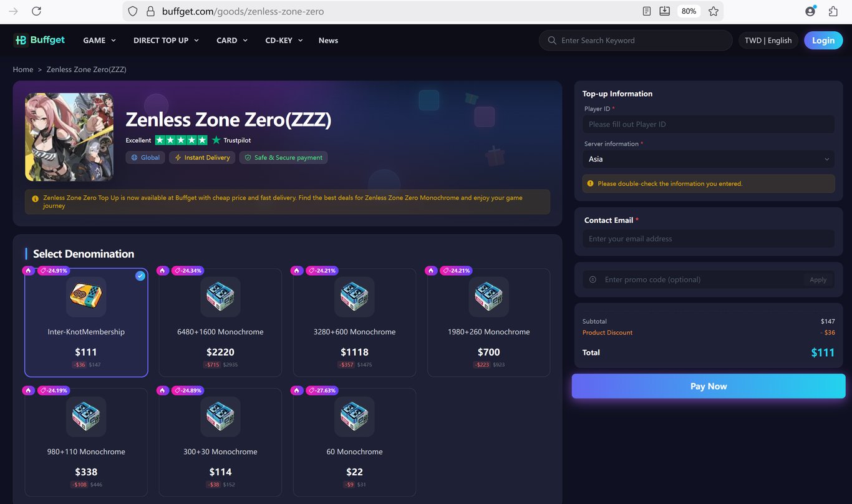Click the Trustpilot star rating
Viewport: 852px width, 504px height.
click(x=181, y=140)
